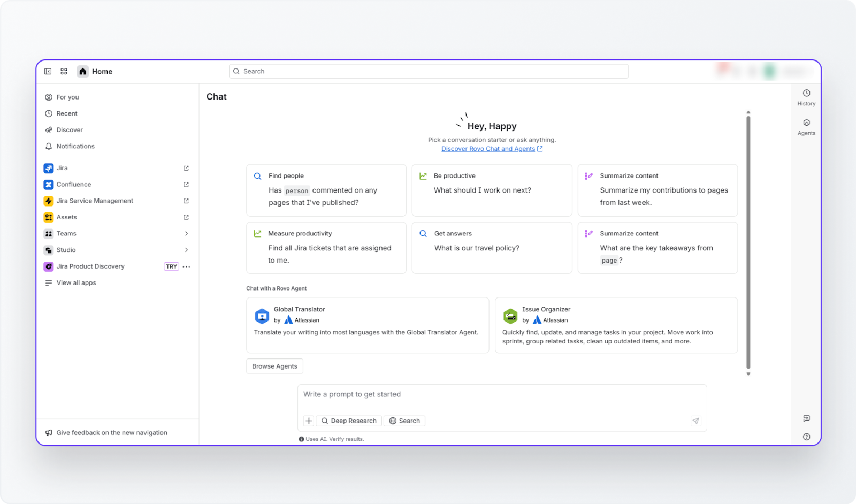The image size is (856, 504).
Task: Open the app switcher grid icon
Action: pyautogui.click(x=64, y=71)
